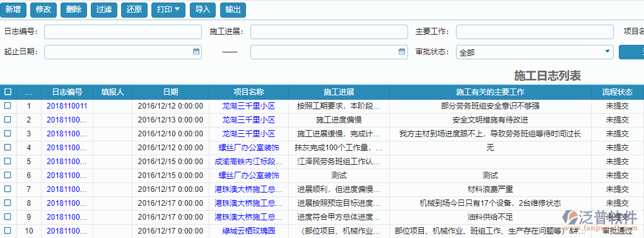This screenshot has width=644, height=238.
Task: Open 龙湖三千里小区 project link in row 1
Action: pos(249,106)
